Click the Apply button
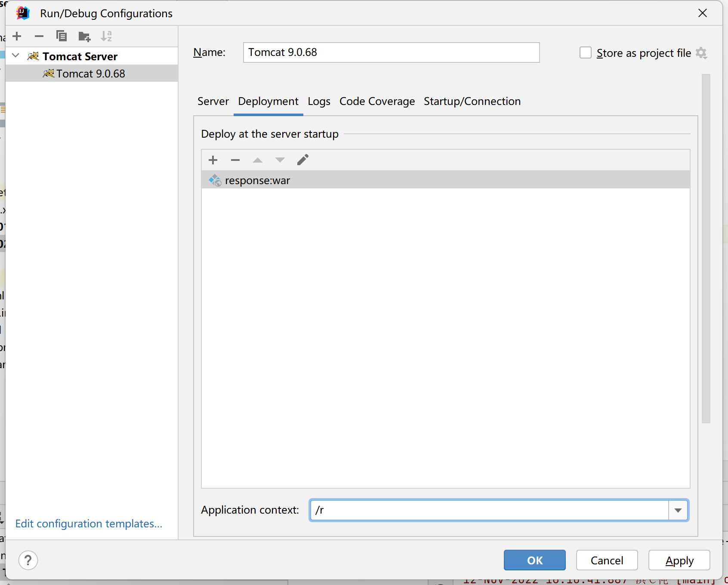728x585 pixels. pyautogui.click(x=679, y=560)
